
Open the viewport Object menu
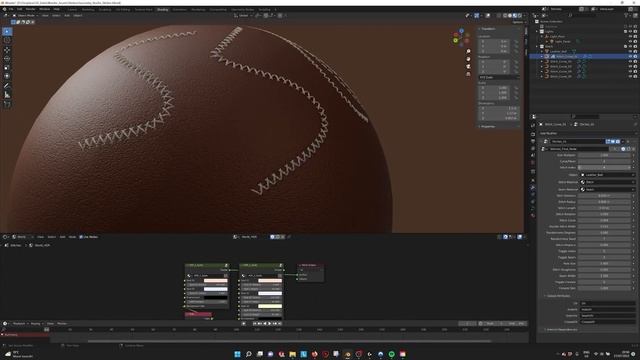tap(78, 16)
